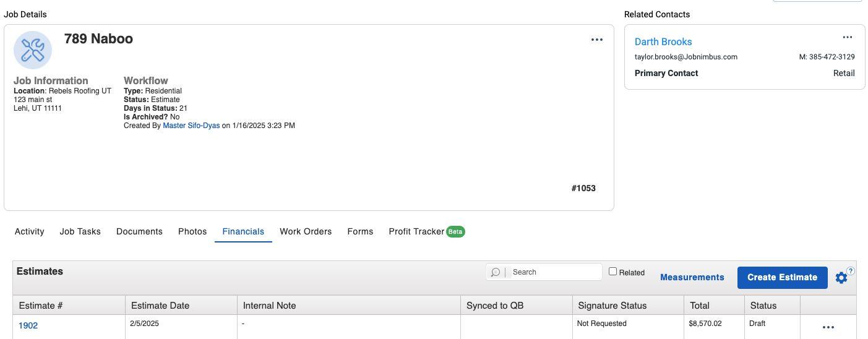The height and width of the screenshot is (339, 868).
Task: Click the job wrench-and-screwdriver avatar icon
Action: pos(33,50)
